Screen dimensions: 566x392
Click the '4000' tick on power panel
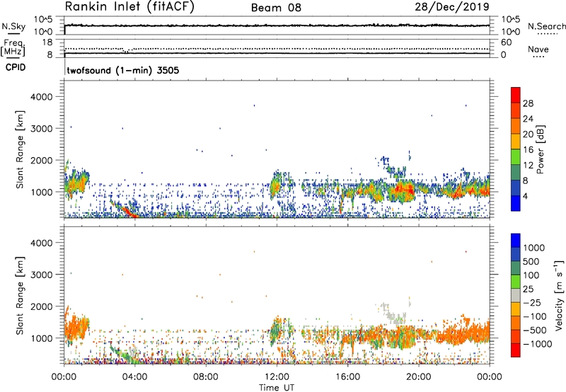(x=42, y=97)
